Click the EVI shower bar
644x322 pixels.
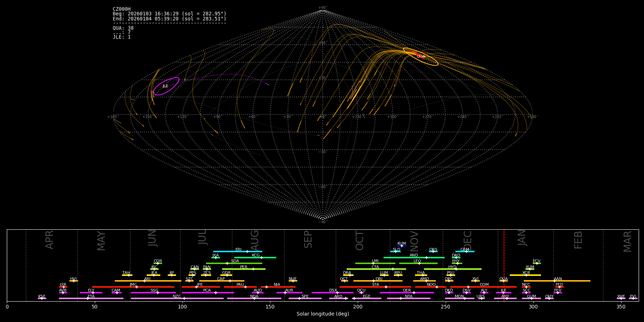click(x=633, y=298)
